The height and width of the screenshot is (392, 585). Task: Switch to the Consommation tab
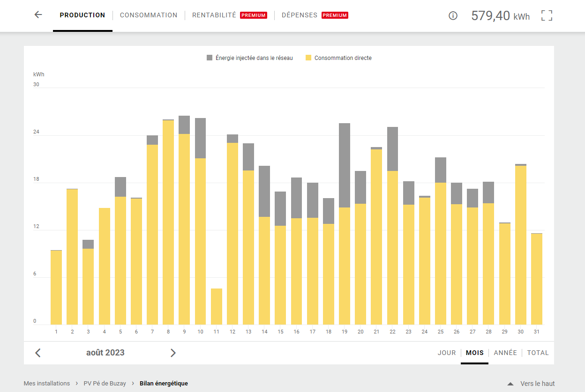tap(149, 15)
